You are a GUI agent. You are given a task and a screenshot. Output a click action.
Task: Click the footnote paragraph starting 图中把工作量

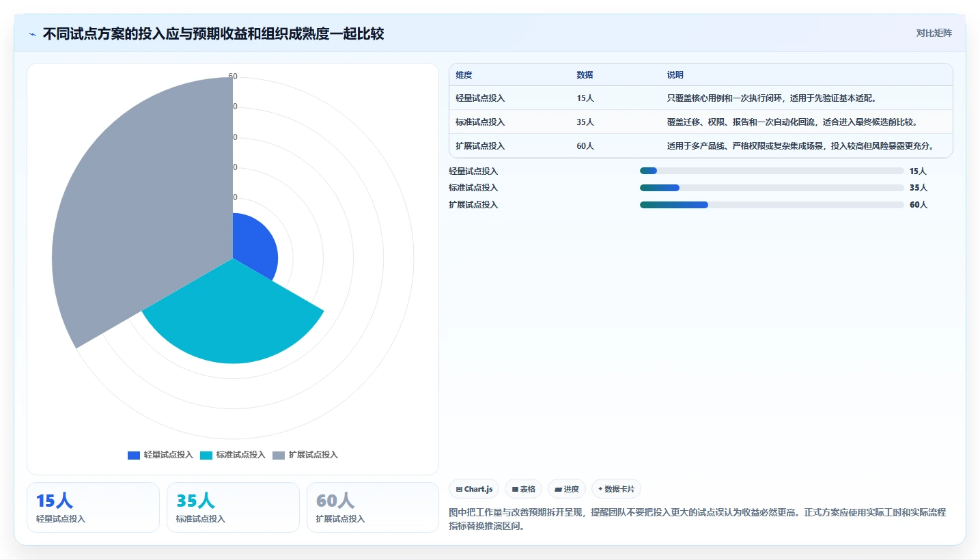click(697, 519)
